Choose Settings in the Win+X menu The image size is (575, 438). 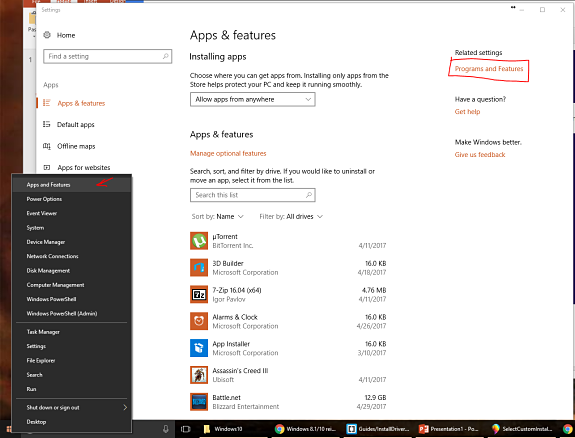coord(72,346)
